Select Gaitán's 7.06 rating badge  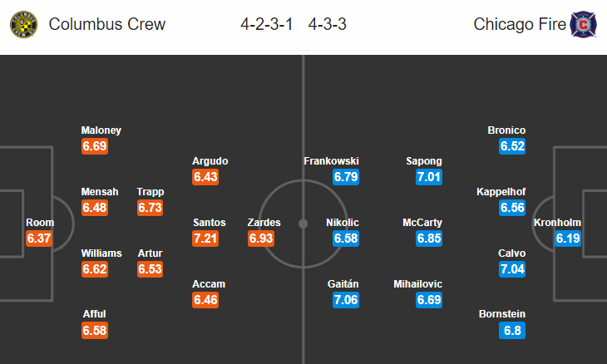346,300
